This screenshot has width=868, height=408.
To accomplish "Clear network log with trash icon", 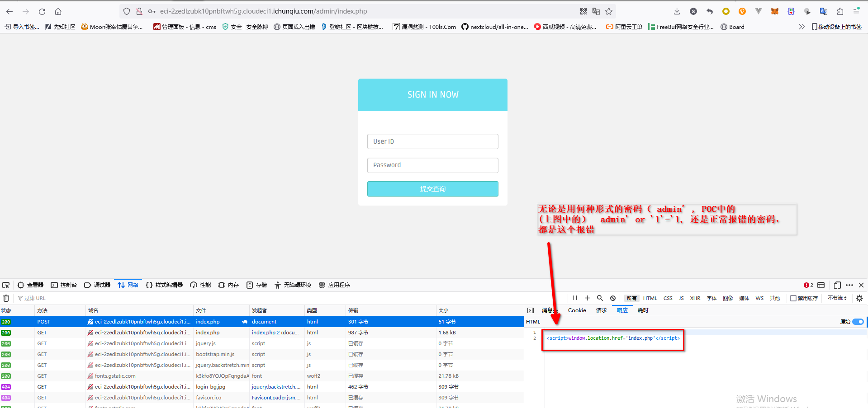I will tap(6, 298).
